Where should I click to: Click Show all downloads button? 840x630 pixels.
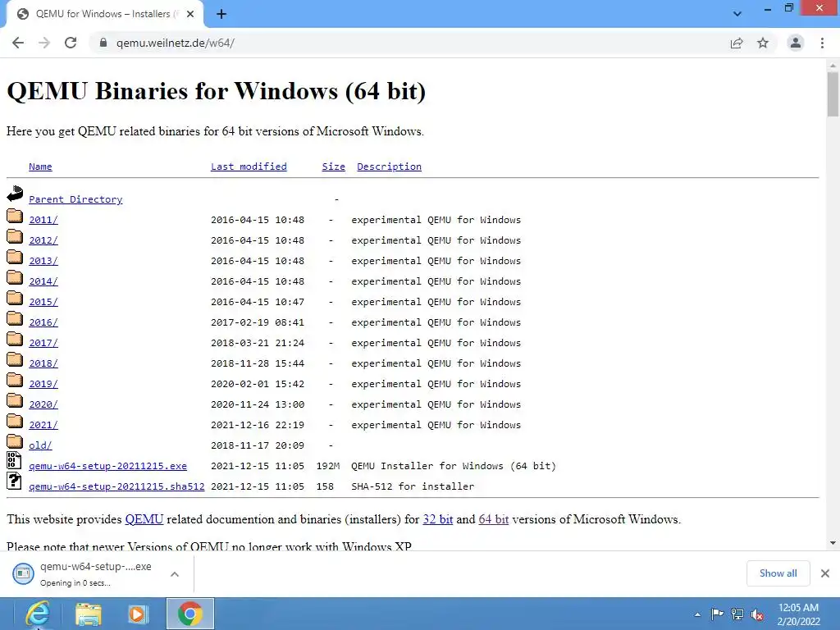tap(778, 573)
